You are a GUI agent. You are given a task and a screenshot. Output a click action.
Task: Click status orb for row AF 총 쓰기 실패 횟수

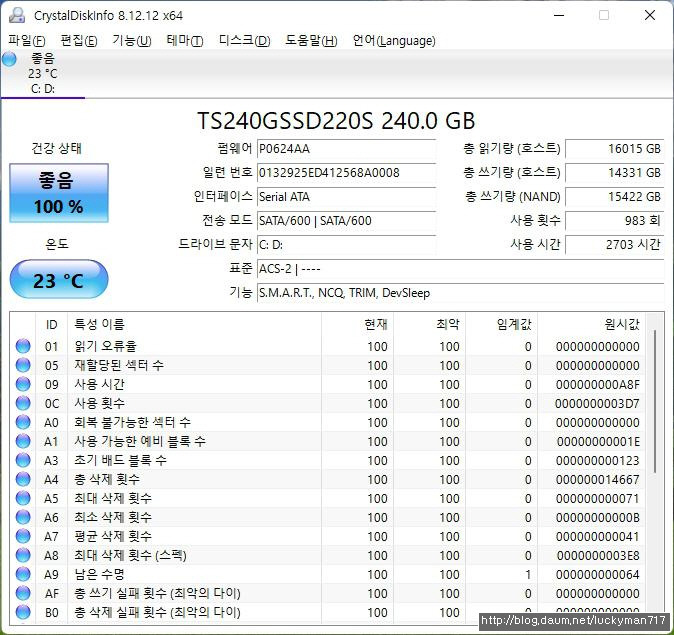click(x=23, y=593)
